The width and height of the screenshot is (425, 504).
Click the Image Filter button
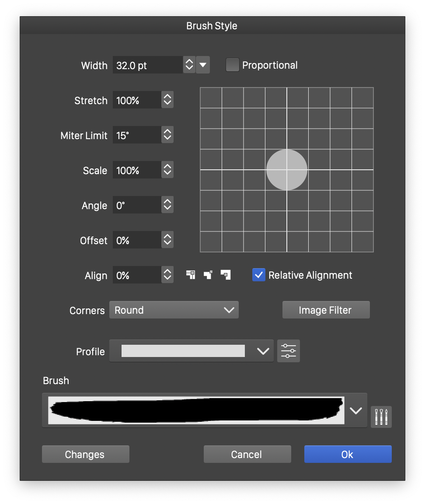tap(326, 310)
